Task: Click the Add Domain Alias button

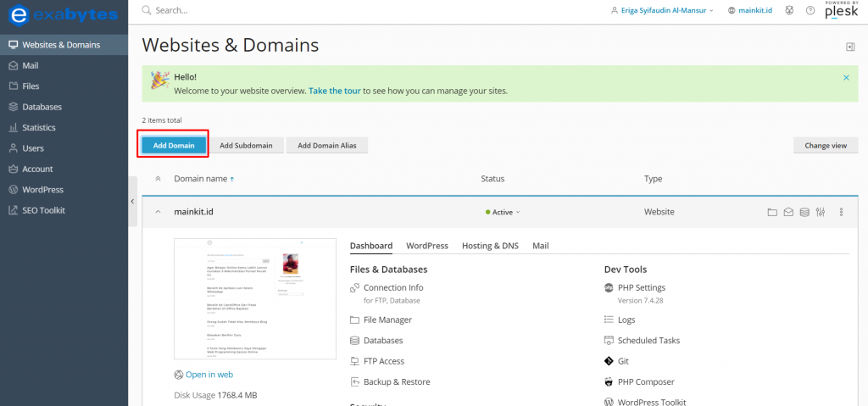Action: point(326,146)
